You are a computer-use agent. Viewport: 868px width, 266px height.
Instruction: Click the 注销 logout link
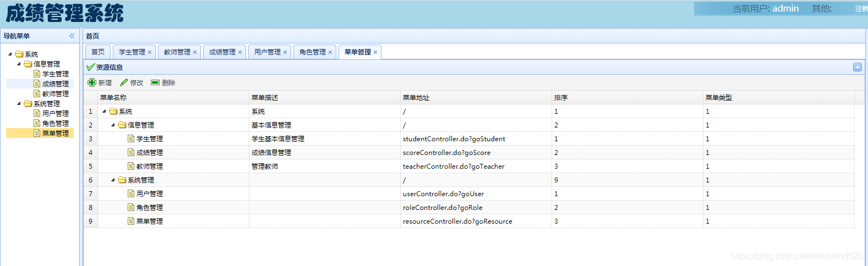point(861,9)
